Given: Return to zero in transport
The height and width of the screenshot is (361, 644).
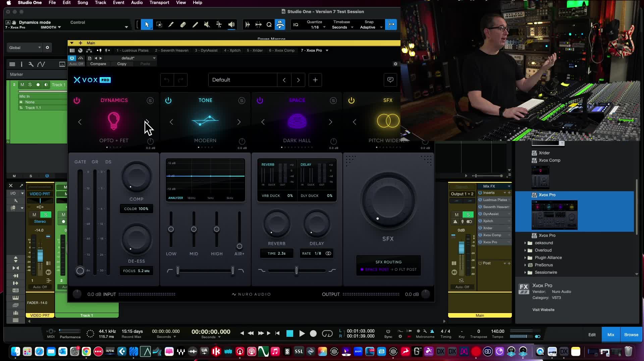Looking at the screenshot, I should coord(277,333).
